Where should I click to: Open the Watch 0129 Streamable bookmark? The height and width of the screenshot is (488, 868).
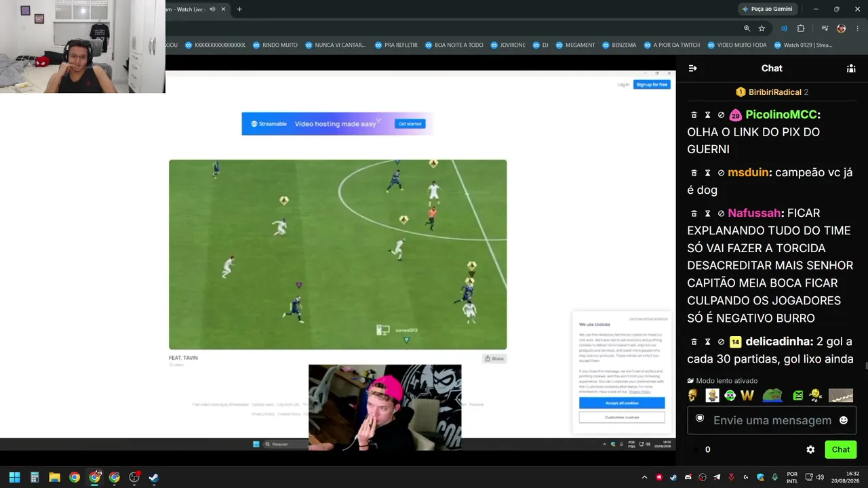pos(803,45)
